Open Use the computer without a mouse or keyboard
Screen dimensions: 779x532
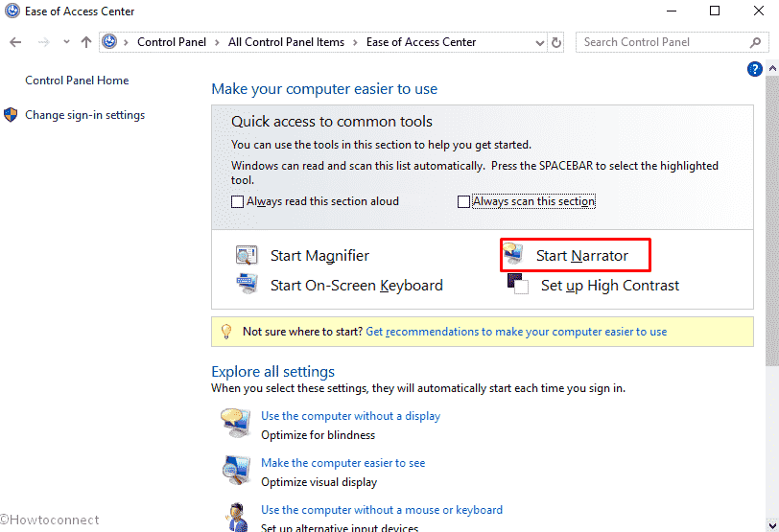[382, 510]
